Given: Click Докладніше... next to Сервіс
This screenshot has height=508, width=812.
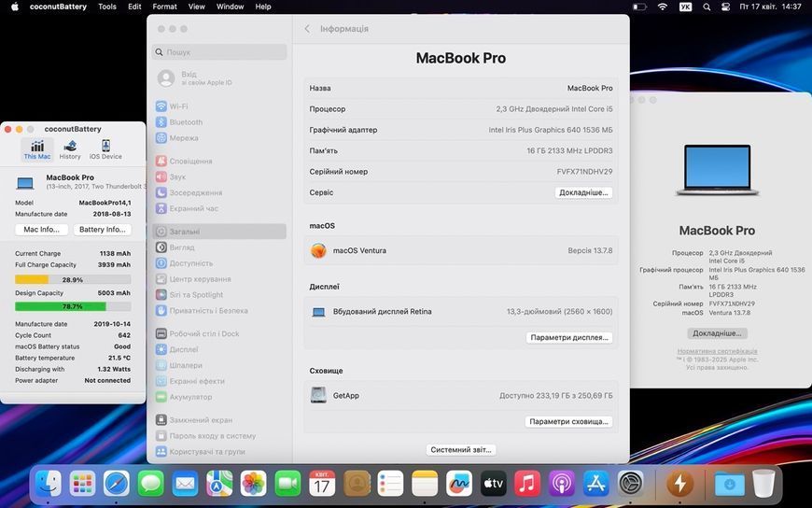Looking at the screenshot, I should point(583,192).
